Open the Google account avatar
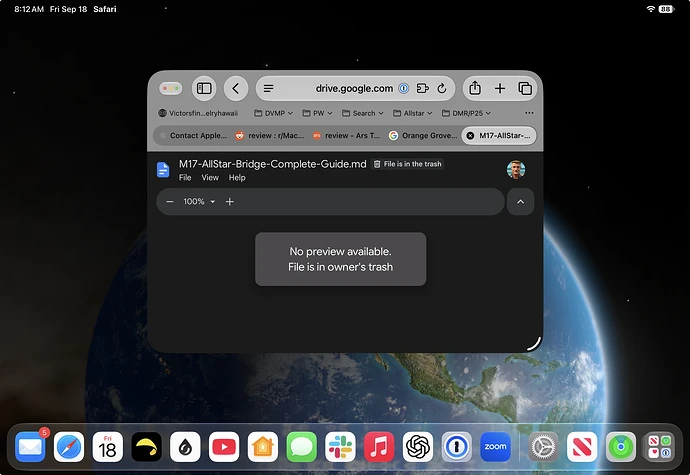This screenshot has width=690, height=475. (x=516, y=169)
